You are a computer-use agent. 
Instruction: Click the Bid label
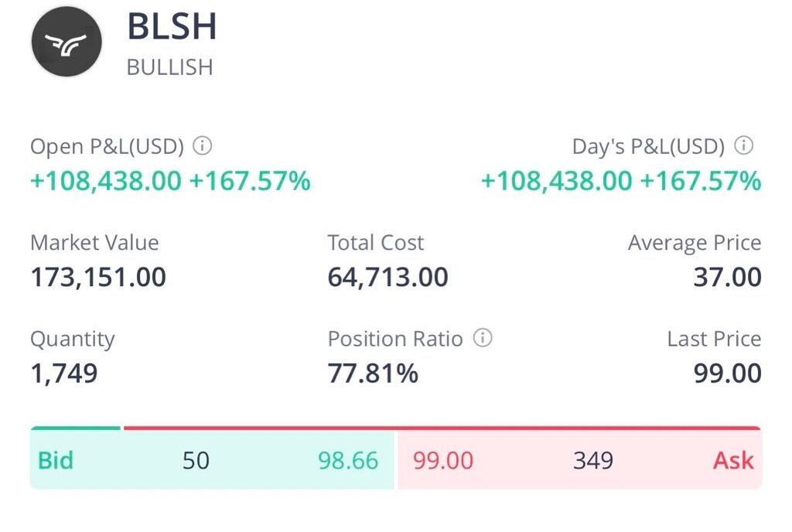coord(56,461)
